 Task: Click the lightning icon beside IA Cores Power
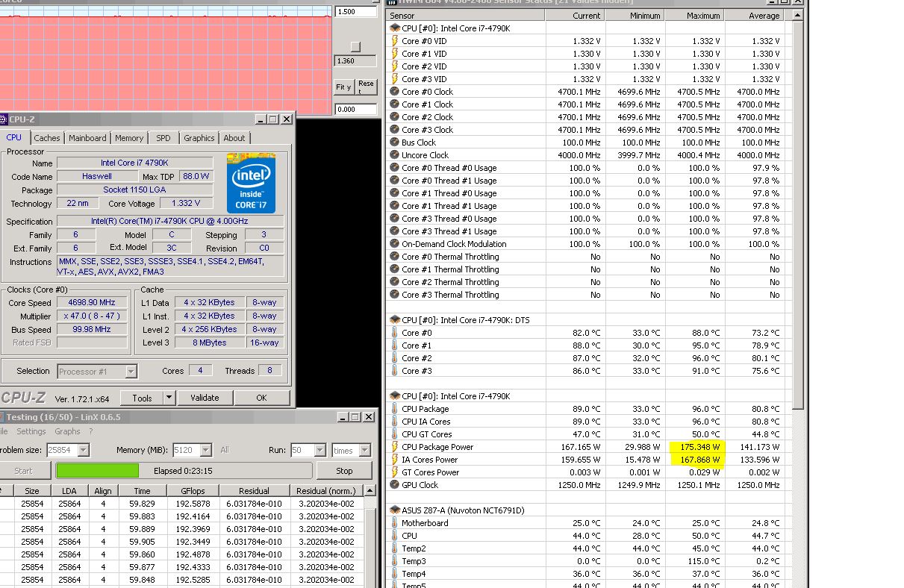395,460
